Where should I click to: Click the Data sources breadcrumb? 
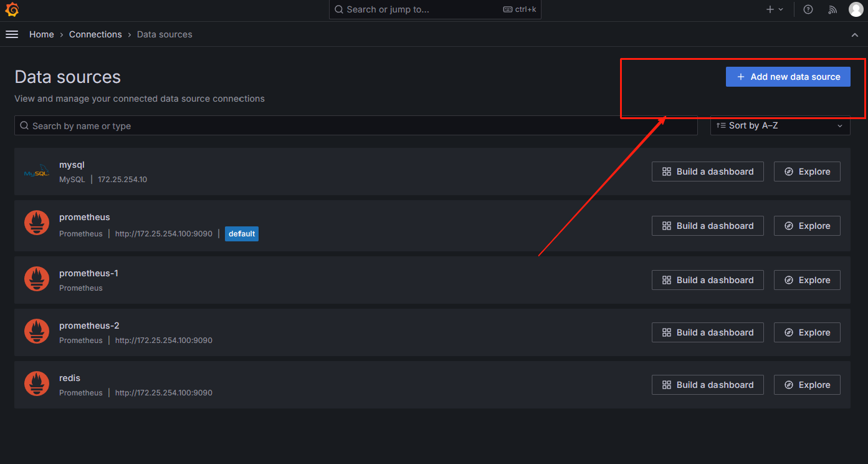(165, 34)
